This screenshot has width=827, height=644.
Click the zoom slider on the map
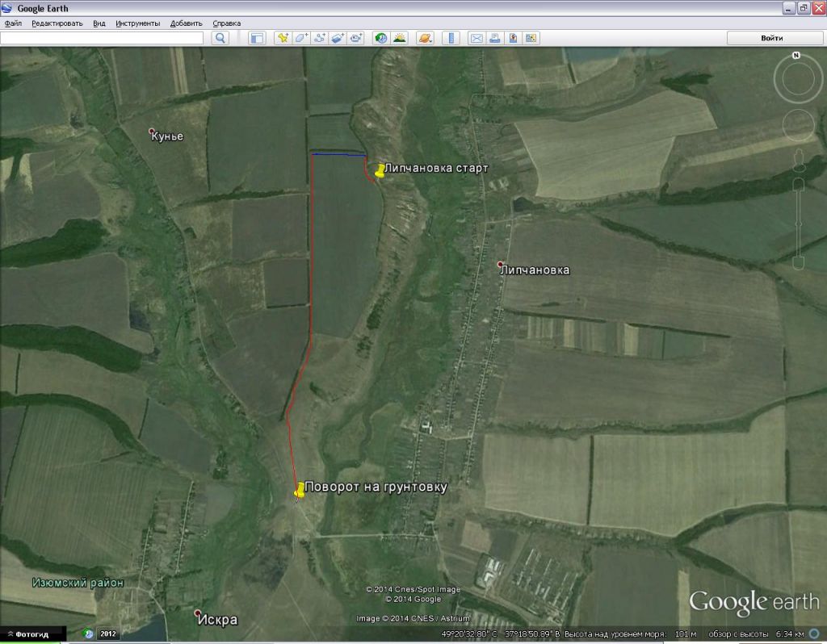798,218
